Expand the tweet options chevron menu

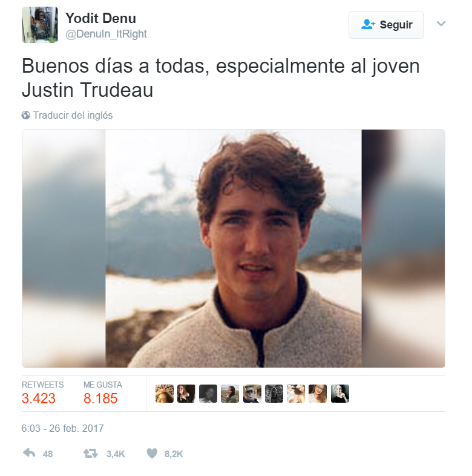tap(441, 24)
